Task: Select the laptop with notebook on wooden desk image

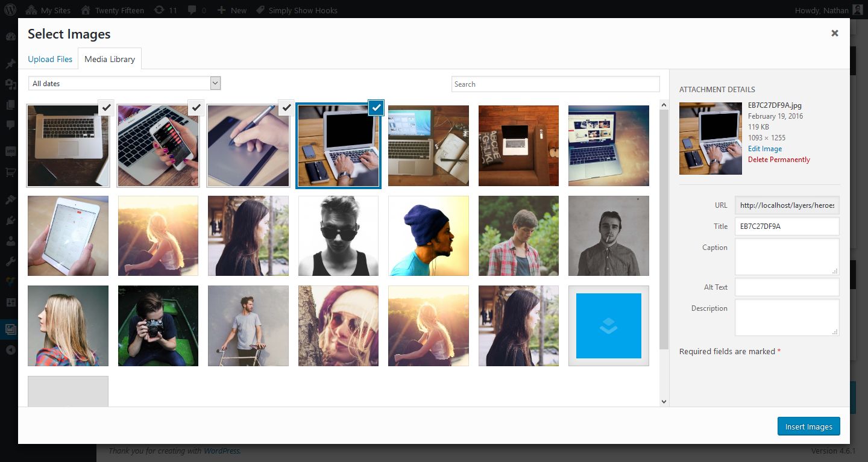Action: (x=429, y=146)
